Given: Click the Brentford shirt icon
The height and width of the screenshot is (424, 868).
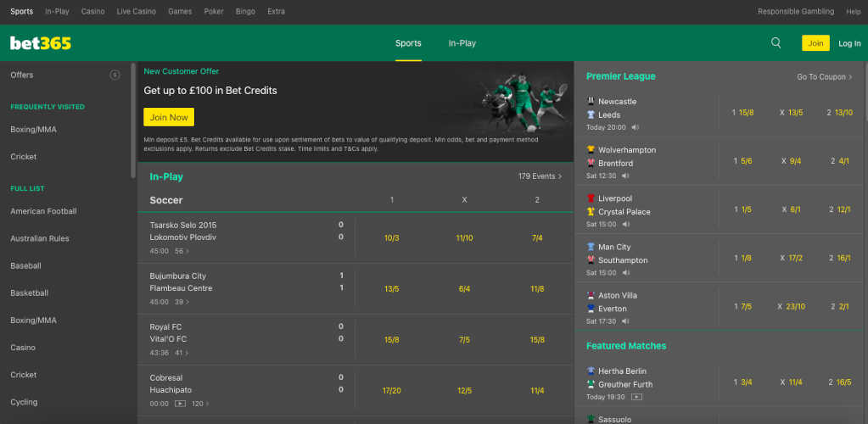Looking at the screenshot, I should (x=591, y=163).
